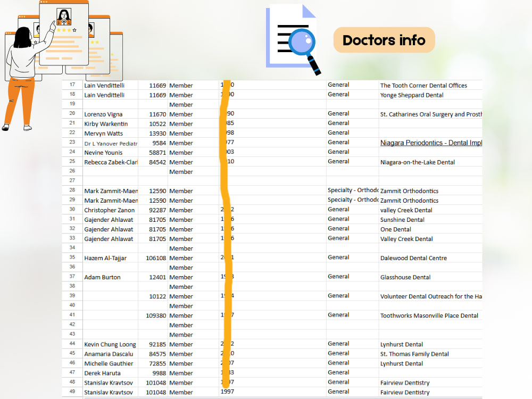Click 'St. Catharines Oral Surgery and Prosth' cell

[x=431, y=114]
